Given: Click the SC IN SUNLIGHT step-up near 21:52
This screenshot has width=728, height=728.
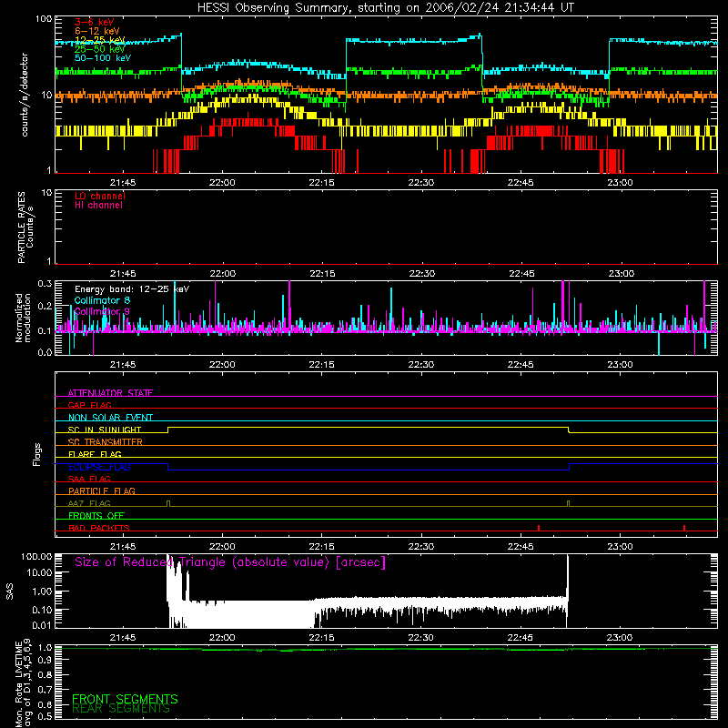Looking at the screenshot, I should point(168,430).
